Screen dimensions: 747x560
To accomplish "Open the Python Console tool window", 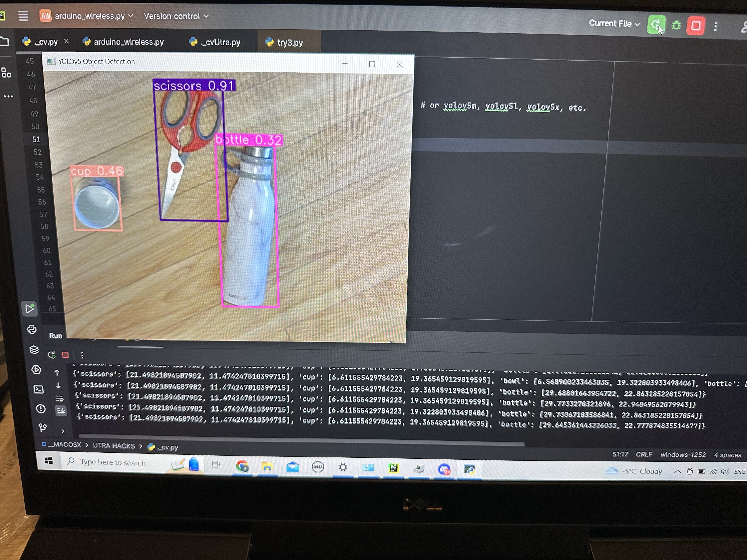I will coord(32,329).
